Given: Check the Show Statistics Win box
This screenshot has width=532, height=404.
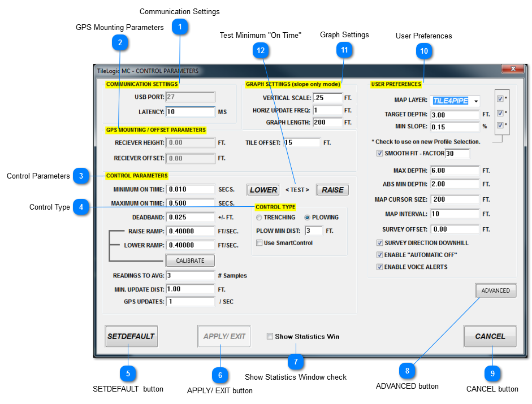Looking at the screenshot, I should (270, 336).
